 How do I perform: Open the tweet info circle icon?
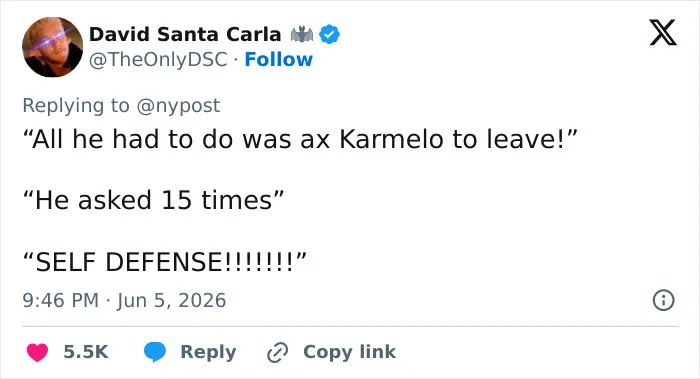(663, 300)
